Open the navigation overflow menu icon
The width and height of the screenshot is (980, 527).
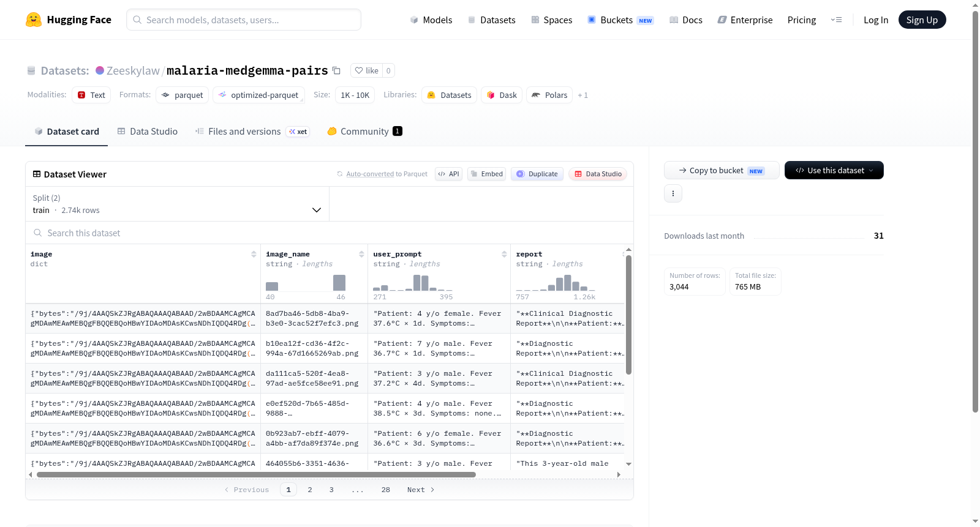836,20
